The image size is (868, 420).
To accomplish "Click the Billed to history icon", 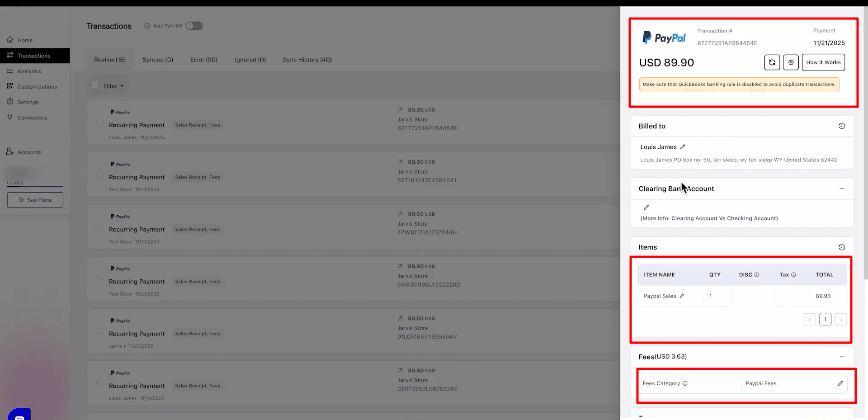I will pyautogui.click(x=842, y=126).
